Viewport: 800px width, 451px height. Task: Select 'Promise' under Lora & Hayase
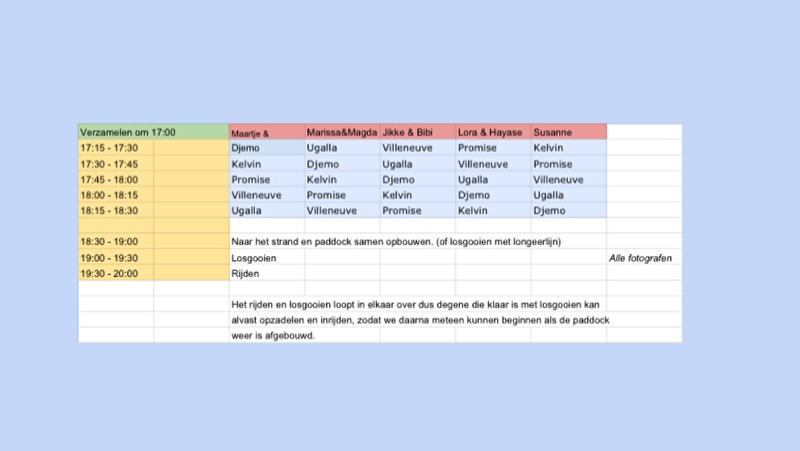493,148
